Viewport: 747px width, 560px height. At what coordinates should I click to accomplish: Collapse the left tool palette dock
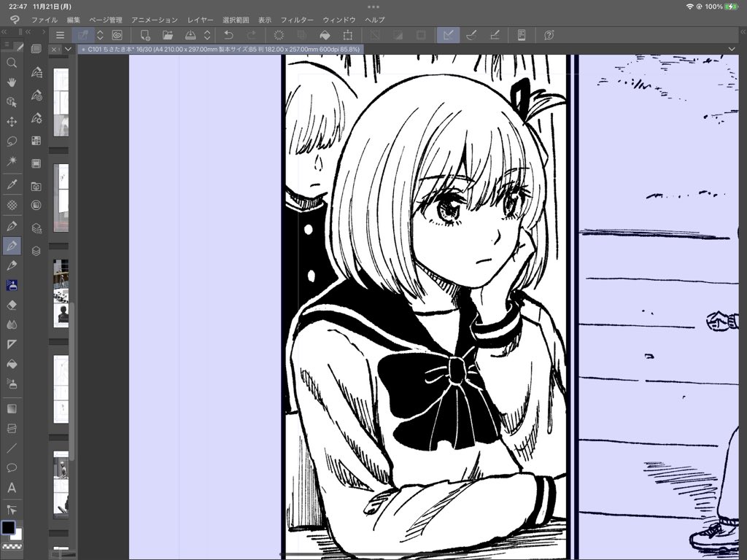pos(4,31)
